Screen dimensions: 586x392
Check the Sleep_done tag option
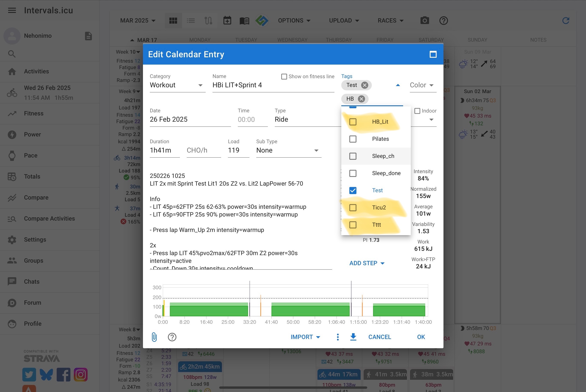(353, 173)
